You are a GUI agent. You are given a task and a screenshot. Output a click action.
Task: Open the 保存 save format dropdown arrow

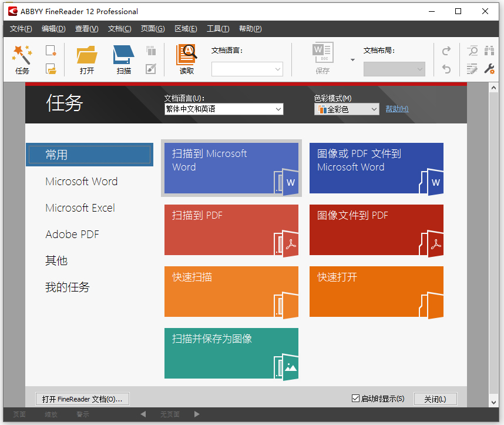(x=353, y=59)
